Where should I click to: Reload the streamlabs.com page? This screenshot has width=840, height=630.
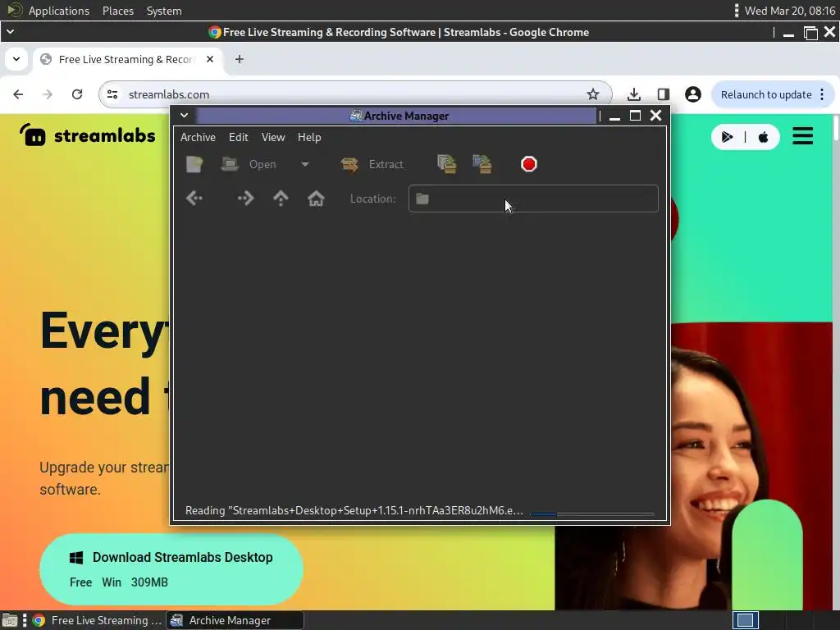click(77, 94)
